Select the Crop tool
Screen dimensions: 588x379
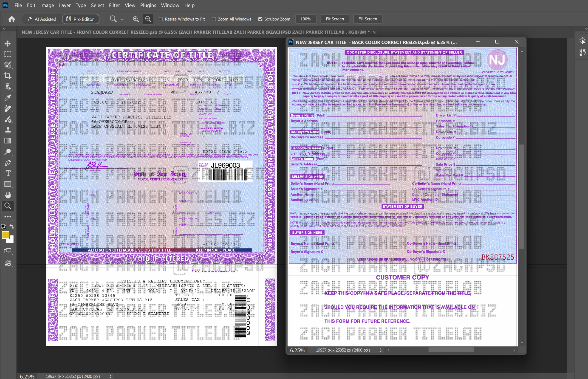[x=8, y=76]
